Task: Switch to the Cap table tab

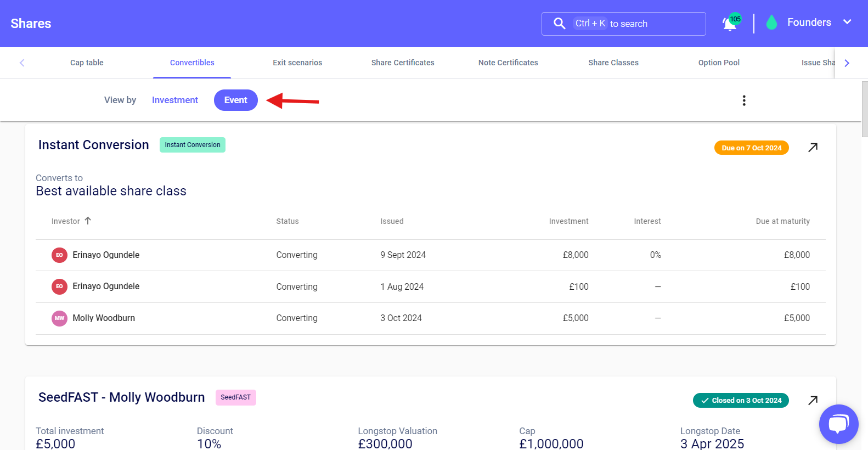Action: (87, 63)
